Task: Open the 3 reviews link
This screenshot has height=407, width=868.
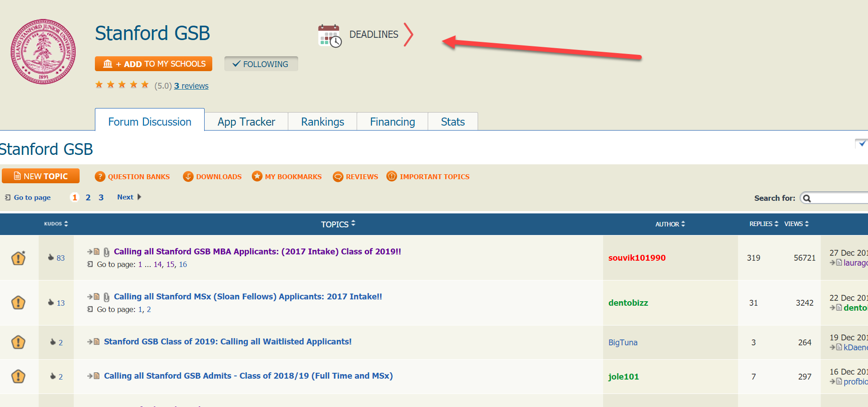Action: [191, 86]
